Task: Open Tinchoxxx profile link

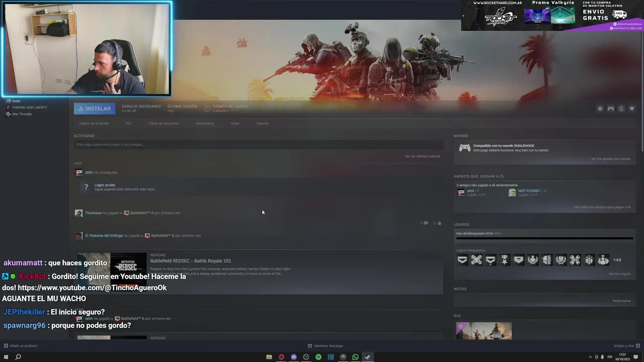Action: tap(94, 213)
